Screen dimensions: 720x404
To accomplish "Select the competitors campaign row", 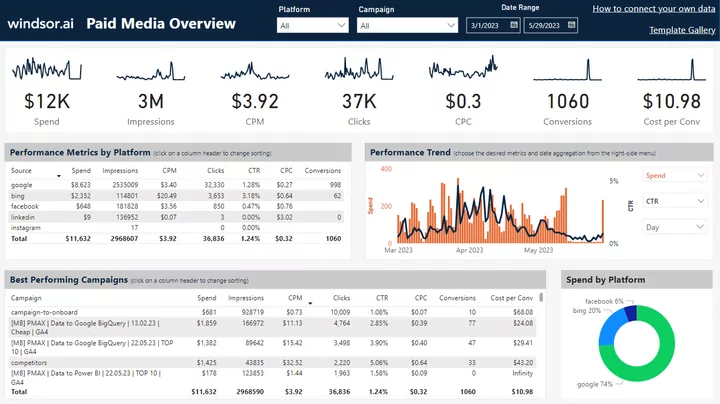I will 272,363.
